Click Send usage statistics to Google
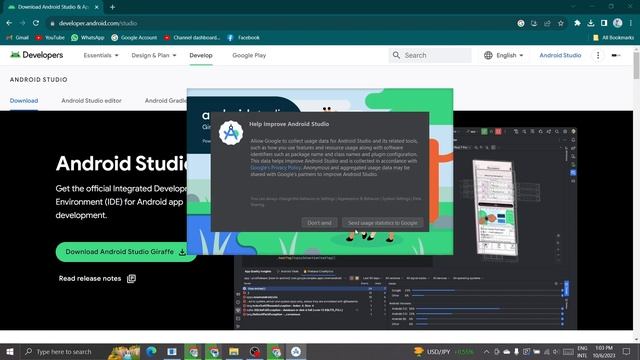Screen dimensions: 640x360 tap(382, 223)
